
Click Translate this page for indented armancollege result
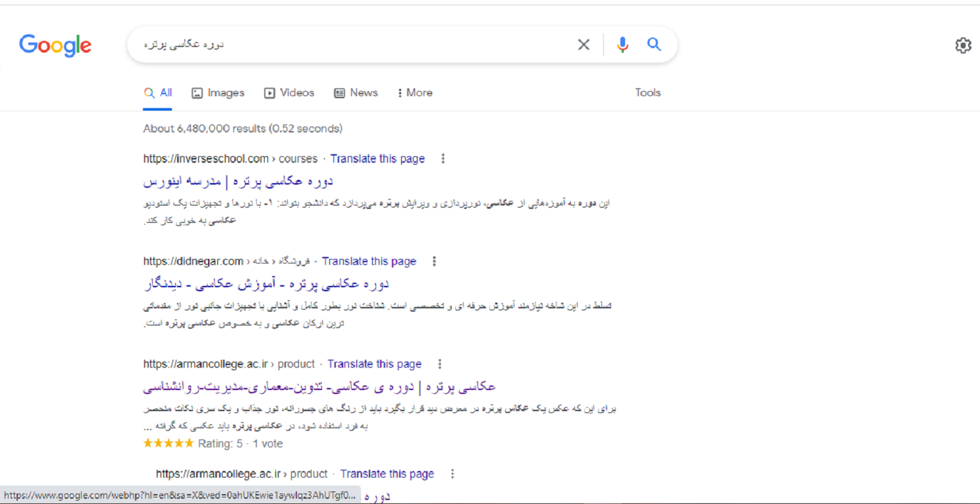(x=387, y=474)
